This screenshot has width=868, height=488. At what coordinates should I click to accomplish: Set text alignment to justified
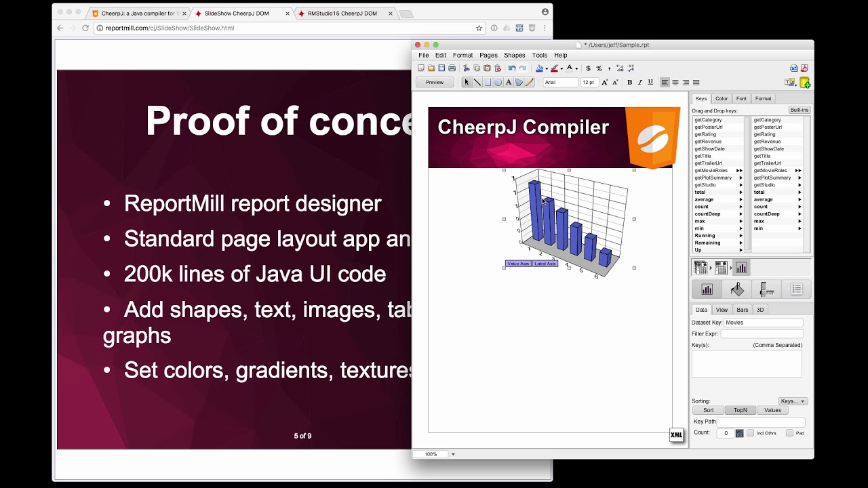click(696, 82)
